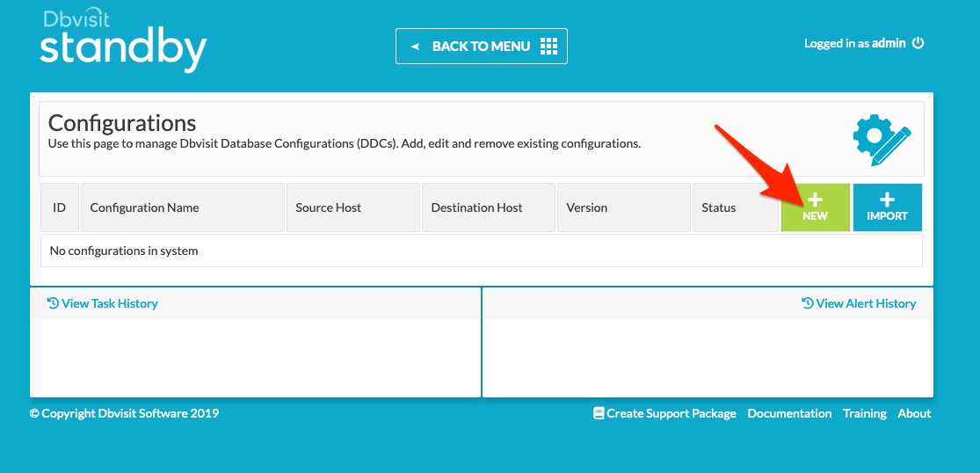Click the grid icon in Back to Menu

tap(548, 46)
